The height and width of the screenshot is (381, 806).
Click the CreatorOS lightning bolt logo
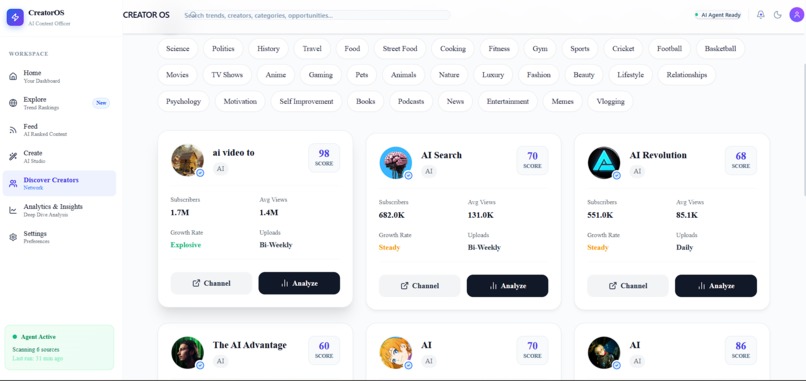(x=15, y=17)
